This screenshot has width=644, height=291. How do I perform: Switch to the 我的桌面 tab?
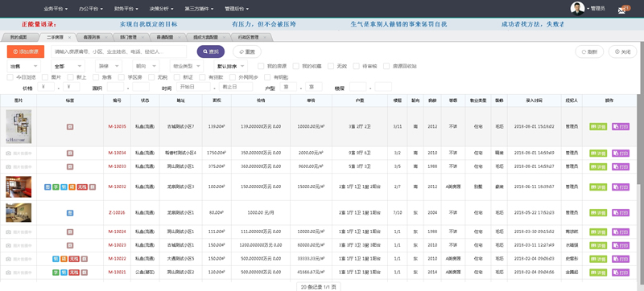pyautogui.click(x=19, y=37)
